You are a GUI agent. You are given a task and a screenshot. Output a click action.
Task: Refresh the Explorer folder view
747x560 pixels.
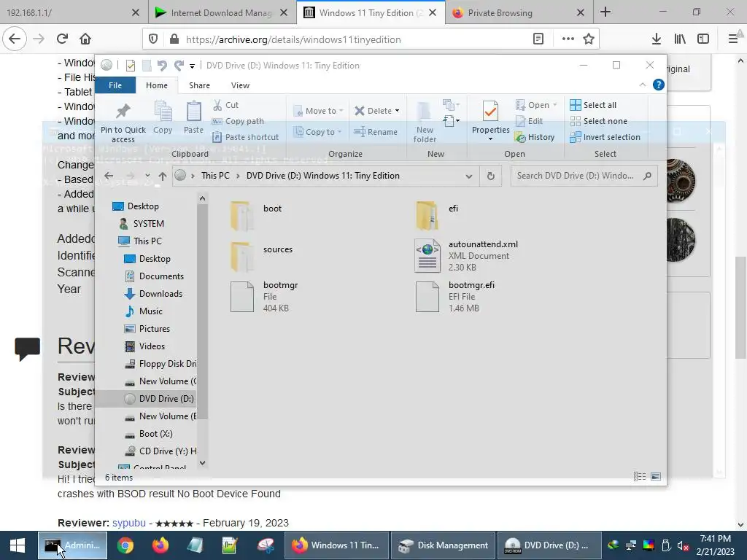click(490, 176)
